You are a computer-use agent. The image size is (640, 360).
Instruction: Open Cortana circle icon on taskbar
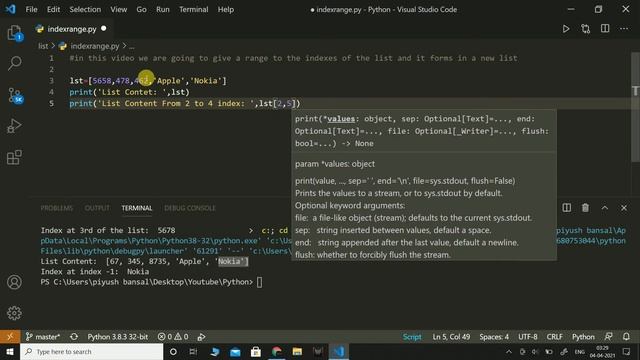(x=173, y=351)
